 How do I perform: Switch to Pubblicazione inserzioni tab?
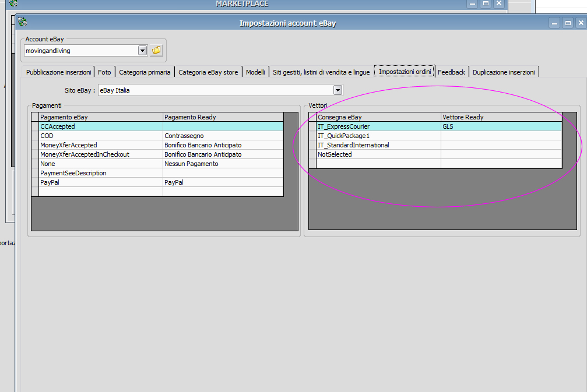pyautogui.click(x=58, y=72)
